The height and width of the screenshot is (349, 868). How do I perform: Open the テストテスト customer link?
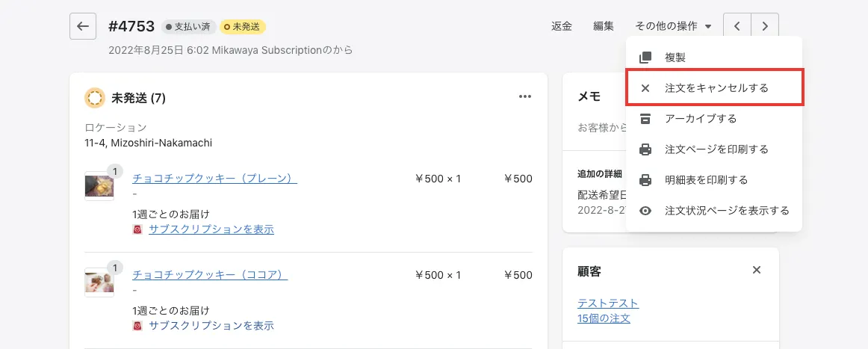pyautogui.click(x=608, y=303)
